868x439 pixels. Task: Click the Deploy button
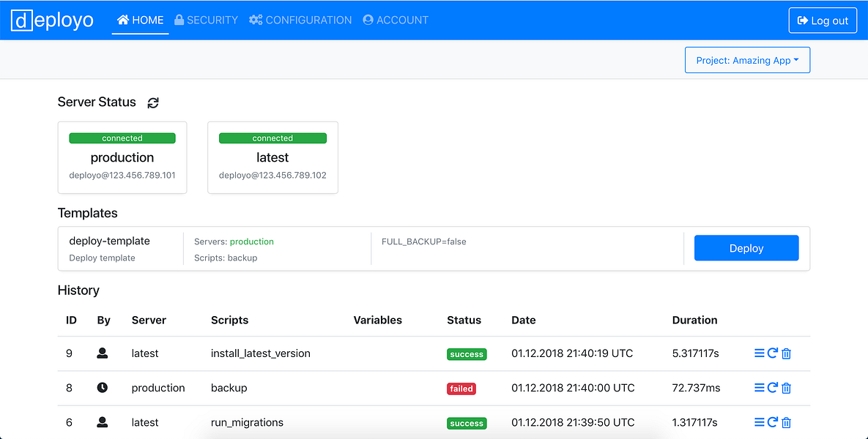746,248
